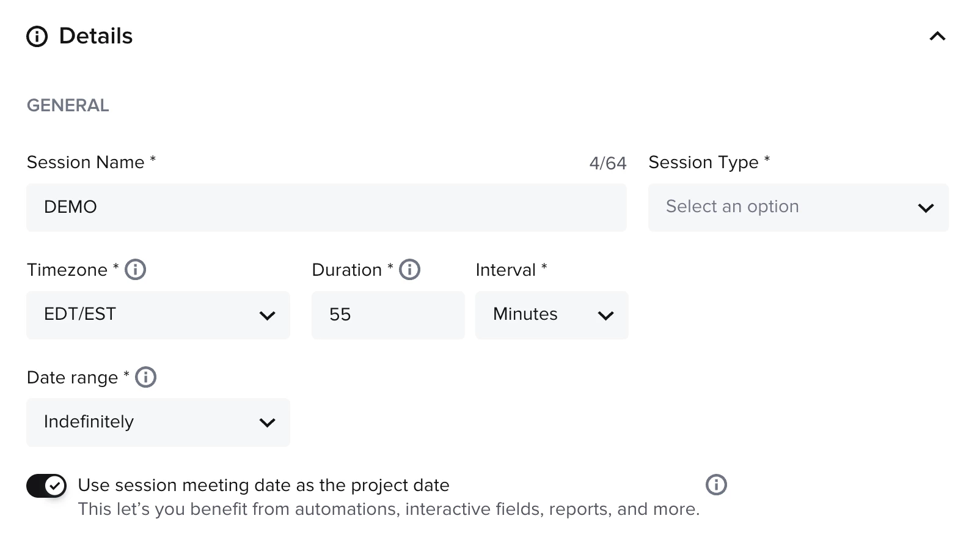Click the Timezone info icon
This screenshot has height=543, width=980.
point(135,270)
